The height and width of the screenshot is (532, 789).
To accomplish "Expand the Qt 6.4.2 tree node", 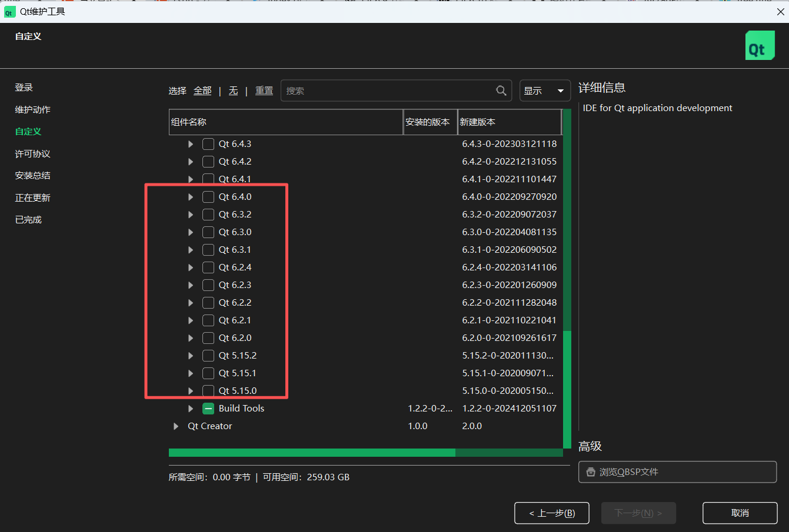I will [x=191, y=162].
